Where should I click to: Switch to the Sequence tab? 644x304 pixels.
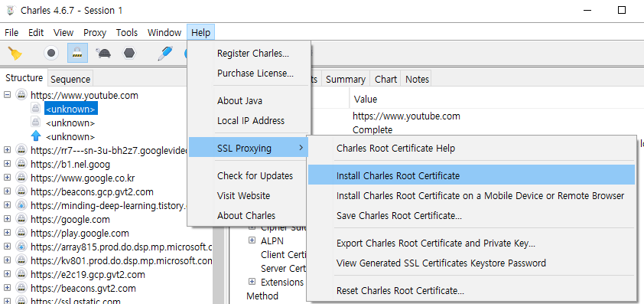pyautogui.click(x=70, y=79)
